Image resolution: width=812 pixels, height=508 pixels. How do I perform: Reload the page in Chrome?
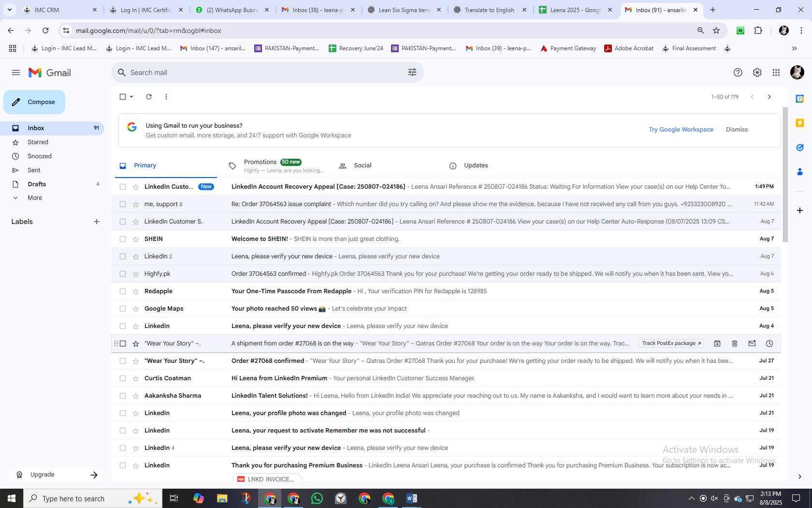[x=45, y=30]
